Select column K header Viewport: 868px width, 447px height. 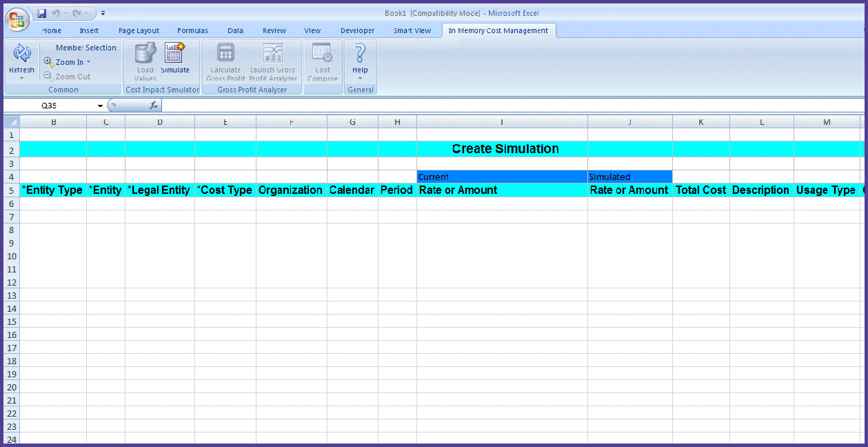[701, 122]
